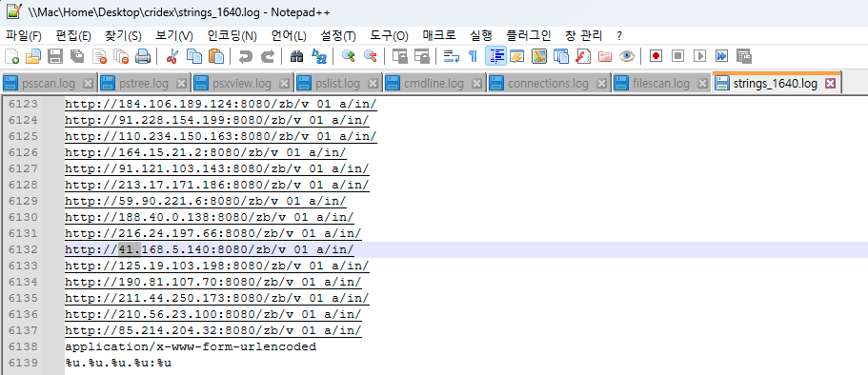
Task: Toggle synchronize horizontal scrolling
Action: coord(422,56)
